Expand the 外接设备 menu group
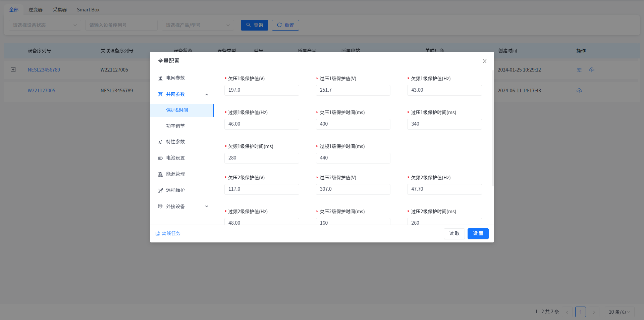This screenshot has height=320, width=644. click(206, 207)
